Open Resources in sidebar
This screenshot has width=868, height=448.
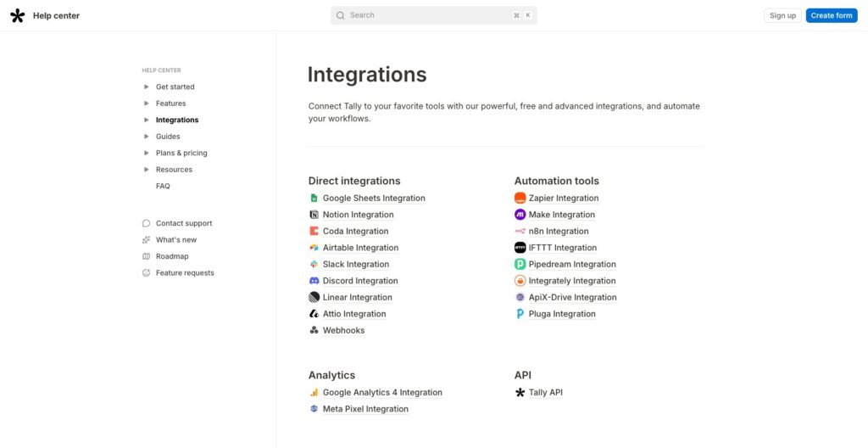[174, 170]
